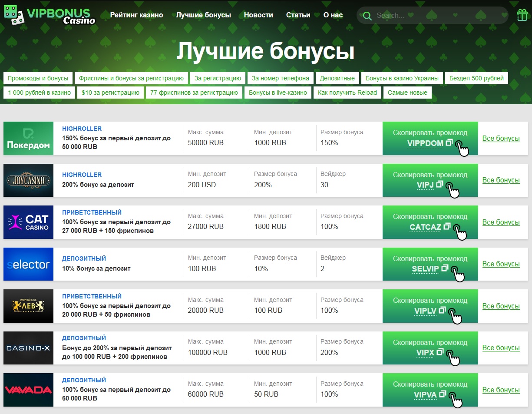Open the Cat Casino logo
Image resolution: width=532 pixels, height=414 pixels.
pos(28,222)
